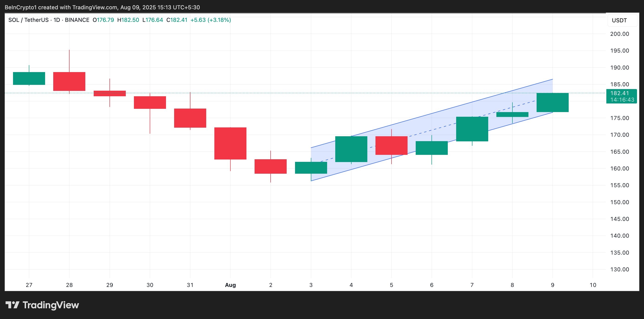Image resolution: width=644 pixels, height=319 pixels.
Task: Click the 182.41 current price tag
Action: point(620,93)
